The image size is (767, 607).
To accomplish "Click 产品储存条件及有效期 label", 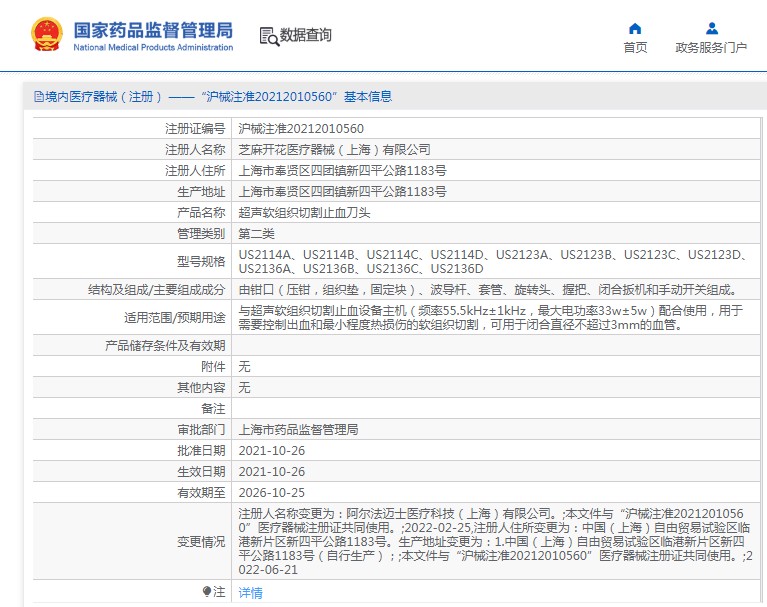I will tap(165, 346).
